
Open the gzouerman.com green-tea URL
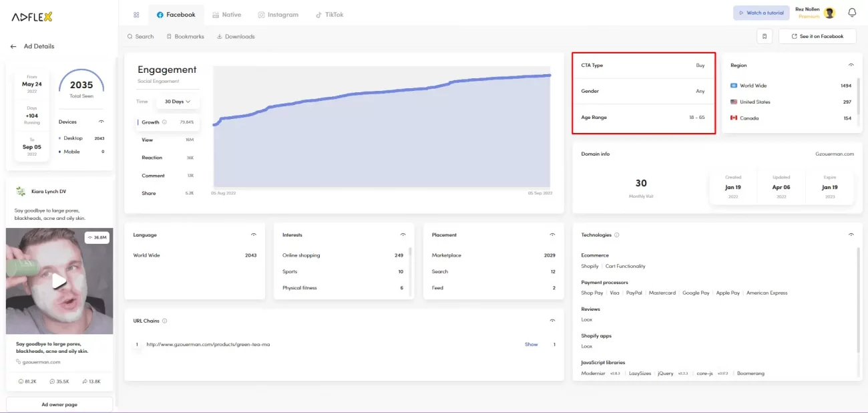coord(208,345)
